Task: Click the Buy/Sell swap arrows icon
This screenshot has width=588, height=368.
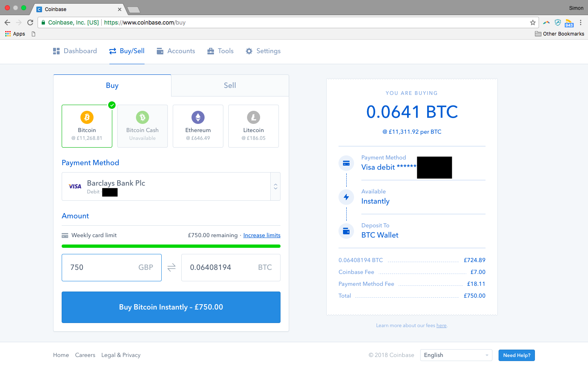Action: [113, 51]
